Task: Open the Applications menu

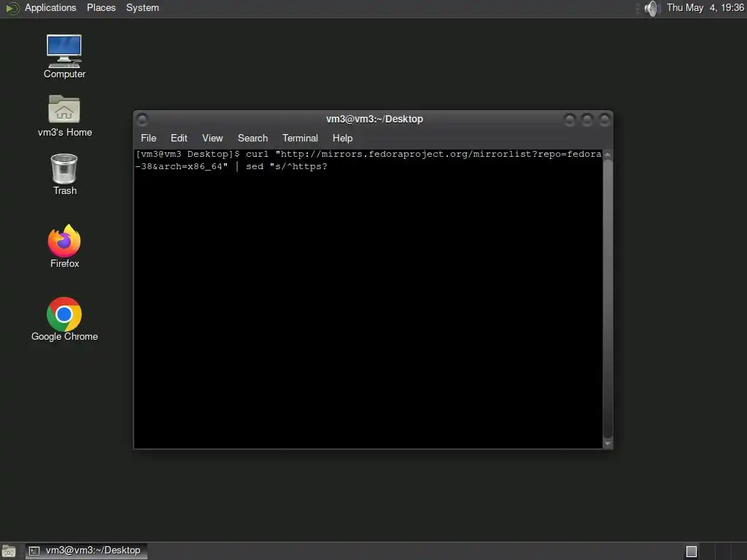Action: 50,7
